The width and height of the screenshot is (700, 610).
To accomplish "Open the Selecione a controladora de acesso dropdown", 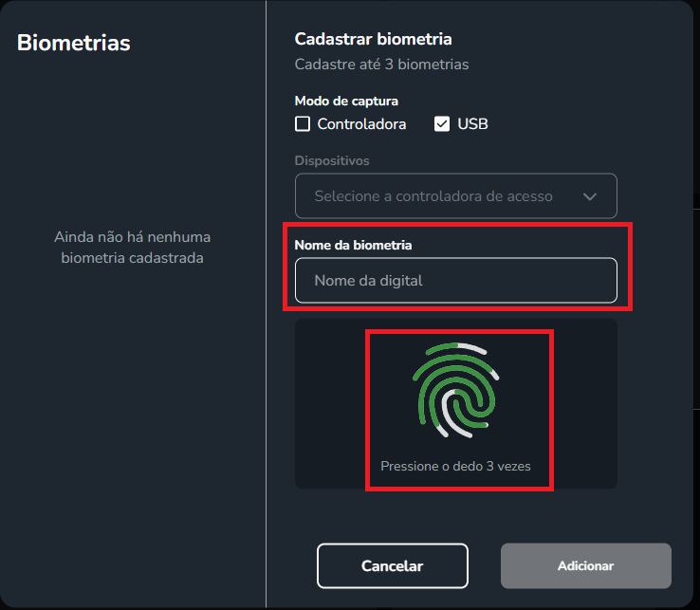I will (456, 196).
